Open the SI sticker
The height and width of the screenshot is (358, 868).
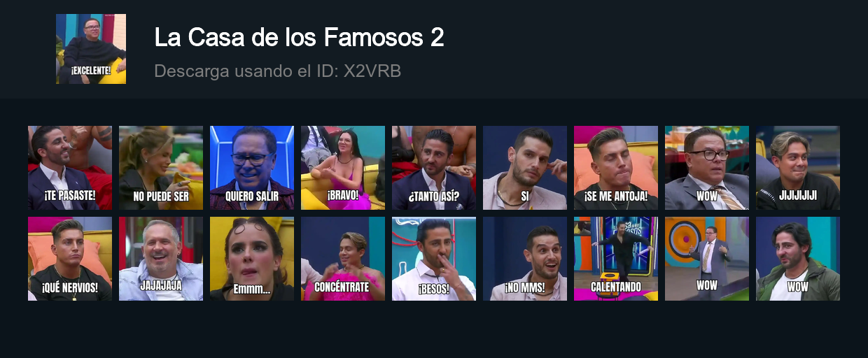(525, 168)
